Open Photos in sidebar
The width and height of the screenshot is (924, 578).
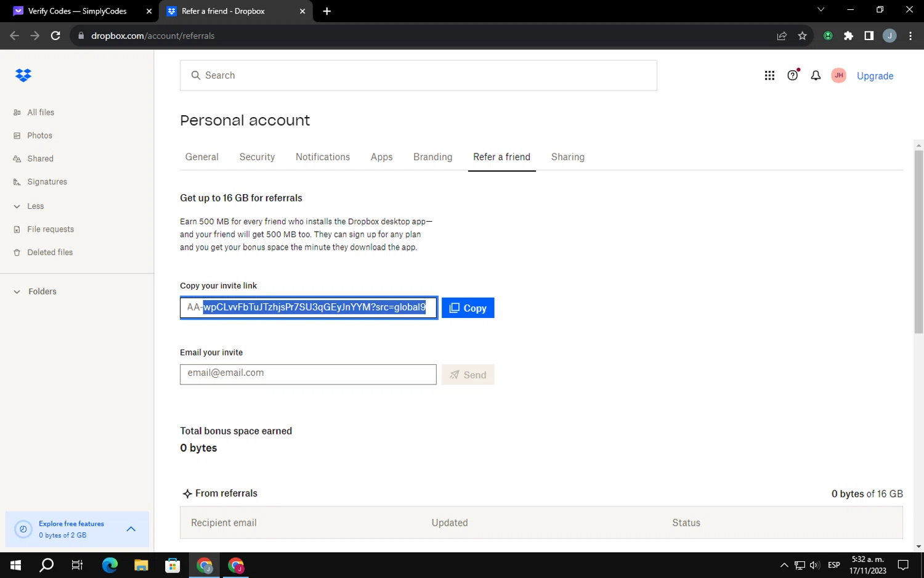coord(39,136)
